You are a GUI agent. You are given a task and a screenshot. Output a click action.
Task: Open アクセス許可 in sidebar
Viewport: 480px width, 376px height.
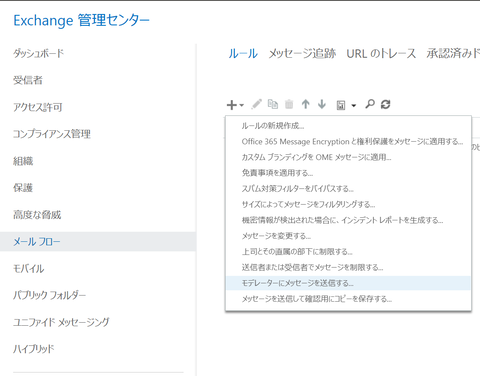click(x=38, y=107)
